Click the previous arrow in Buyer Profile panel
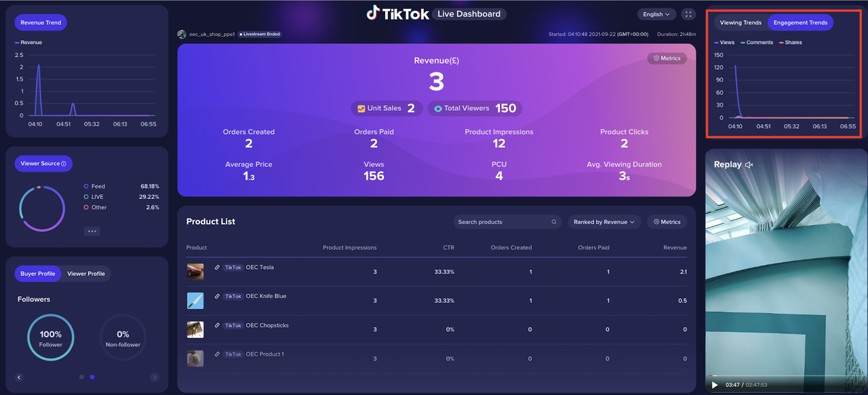 pos(19,377)
